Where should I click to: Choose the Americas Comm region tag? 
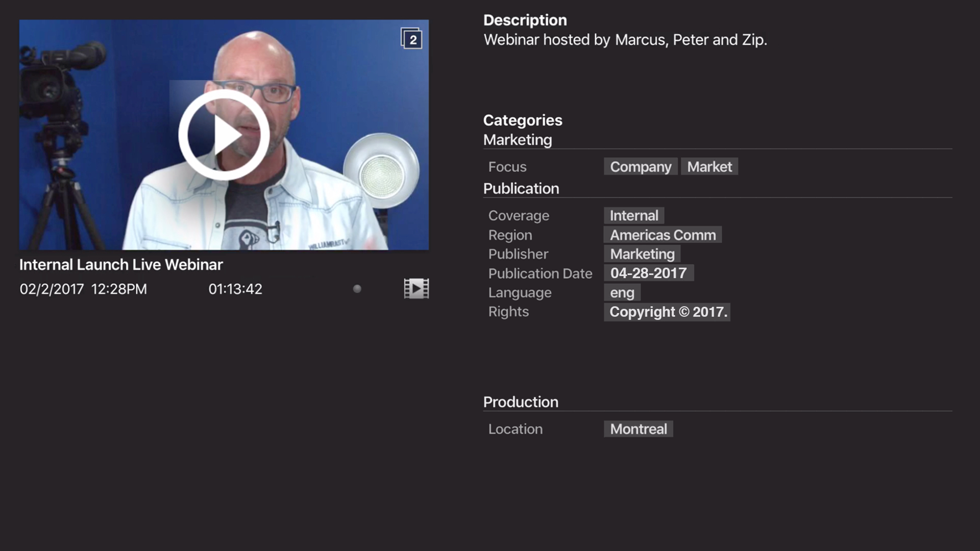pyautogui.click(x=663, y=235)
